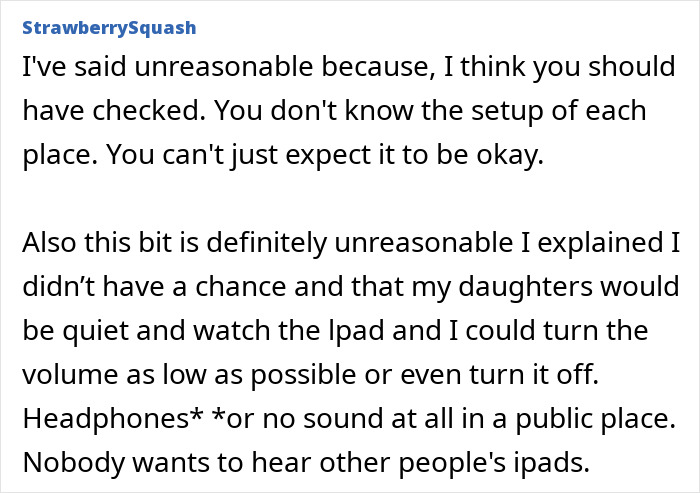Viewport: 700px width, 493px height.
Task: Click the word 'Headphones*' in the comment
Action: point(113,419)
